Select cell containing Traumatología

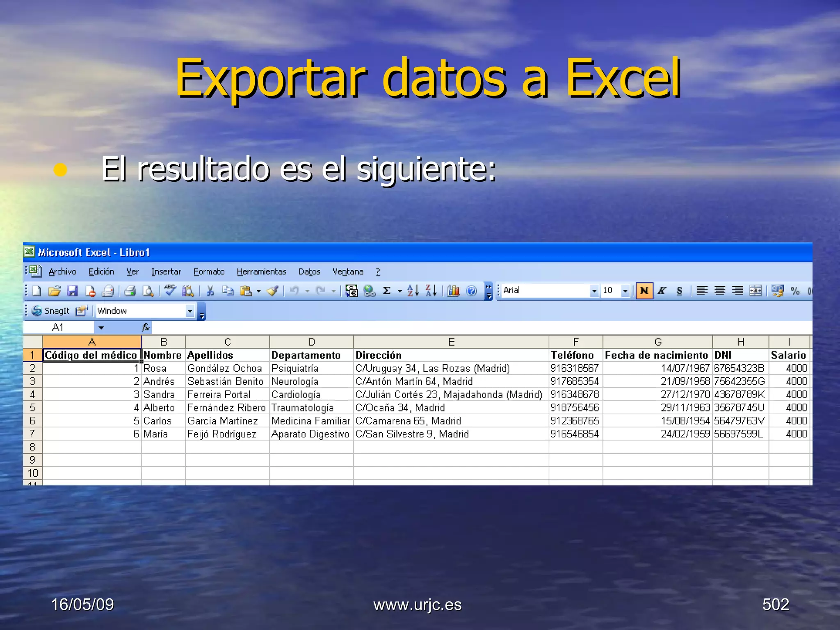pos(311,407)
